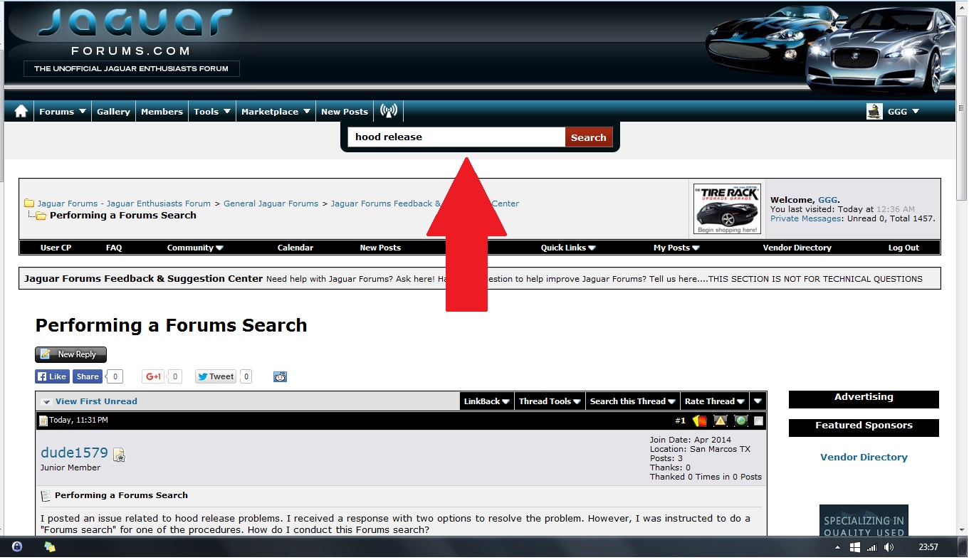Report post using warning triangle icon
The height and width of the screenshot is (560, 969).
pos(721,421)
